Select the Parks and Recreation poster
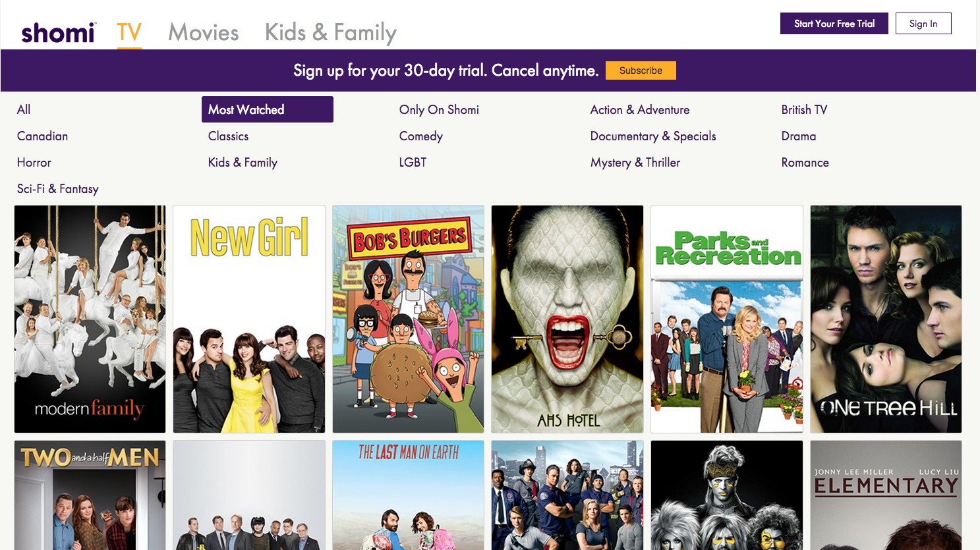Screen dimensions: 980x550 click(727, 319)
